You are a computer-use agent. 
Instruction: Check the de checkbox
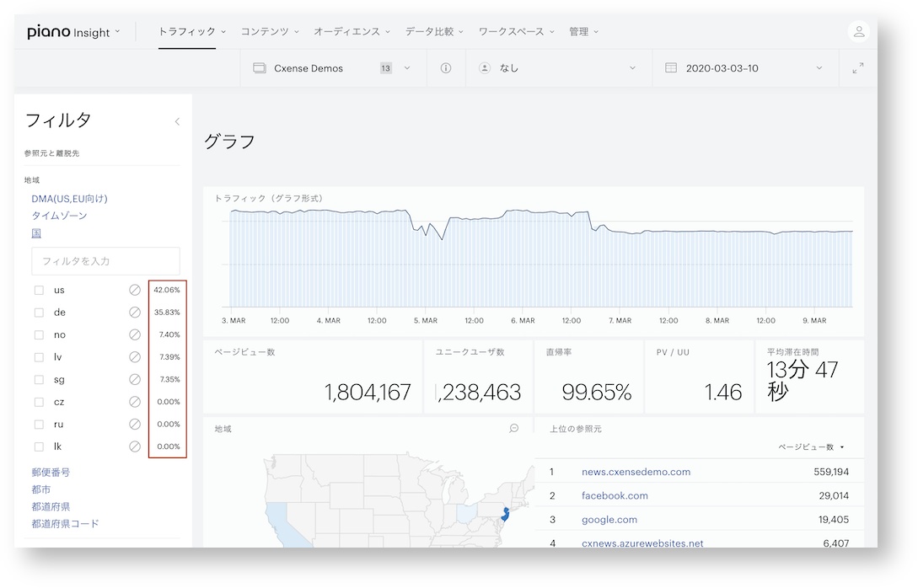pos(40,313)
